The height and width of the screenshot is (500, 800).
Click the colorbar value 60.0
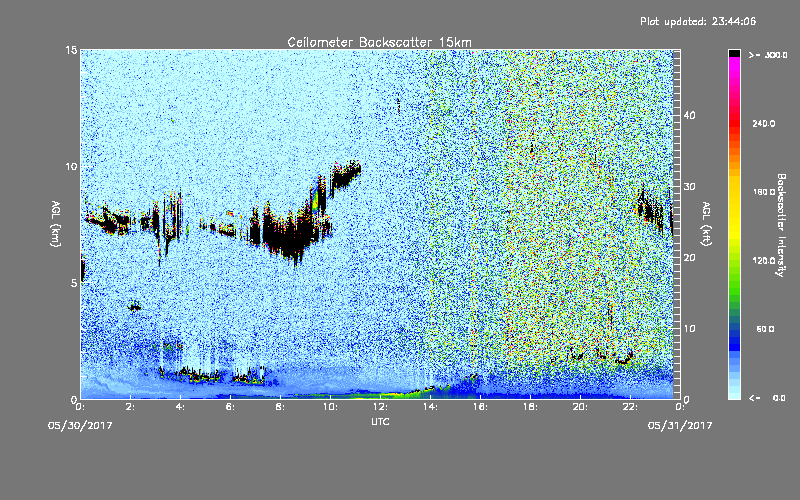(x=765, y=330)
